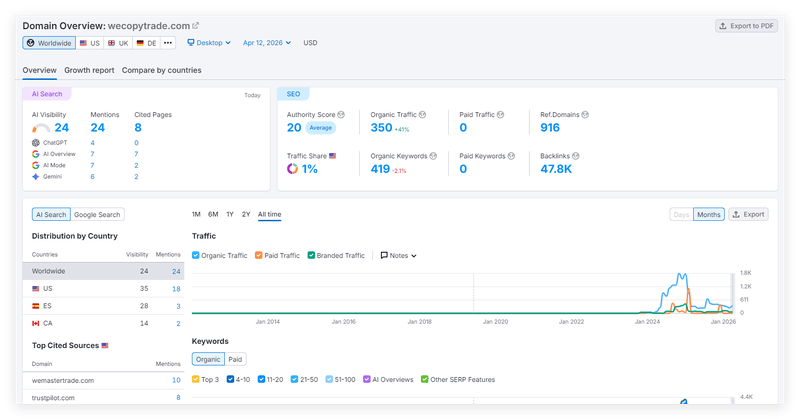Click the Traffic Share donut icon
The height and width of the screenshot is (419, 800).
(292, 169)
